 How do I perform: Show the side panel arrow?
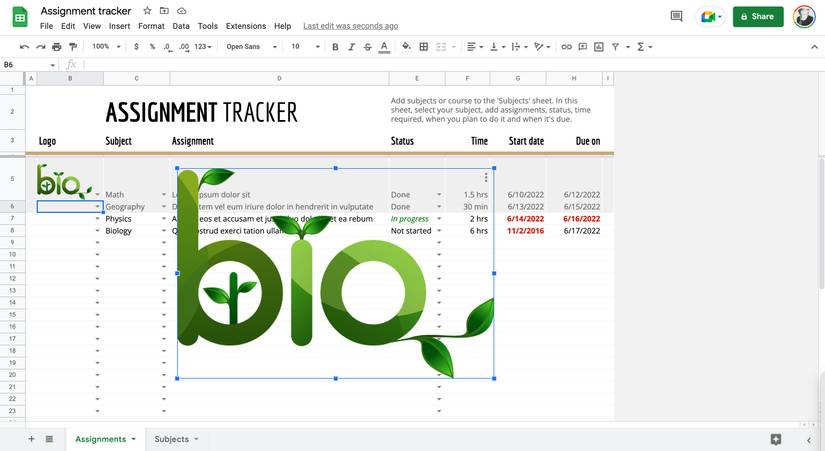point(809,440)
